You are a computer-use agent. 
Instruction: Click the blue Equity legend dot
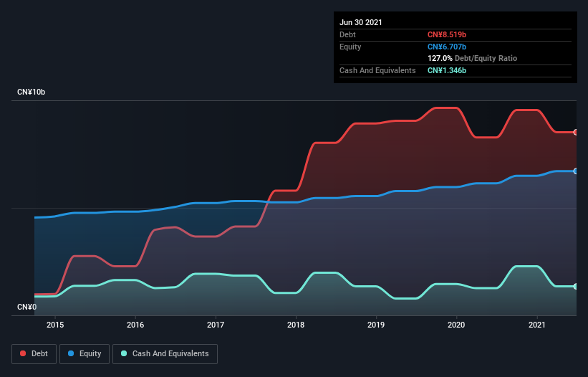71,353
